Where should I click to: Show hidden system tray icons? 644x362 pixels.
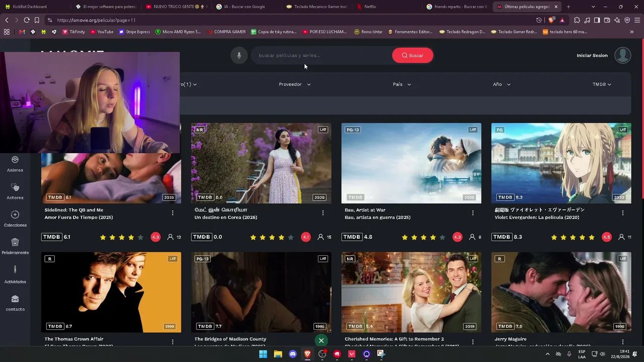[x=548, y=354]
